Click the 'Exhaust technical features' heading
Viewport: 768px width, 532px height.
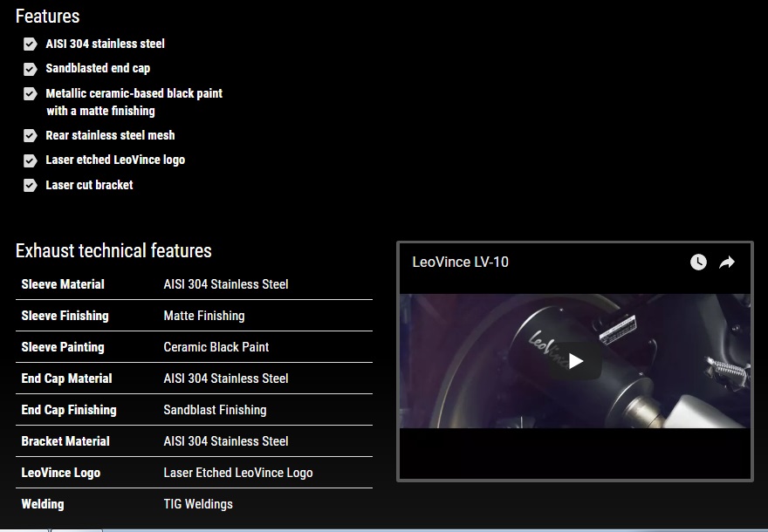(113, 250)
